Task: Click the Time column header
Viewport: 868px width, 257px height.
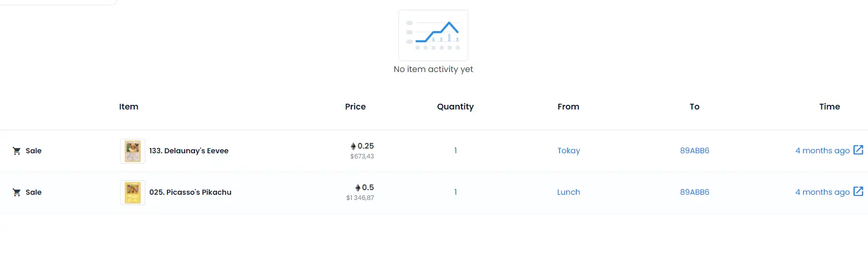Action: (x=829, y=107)
